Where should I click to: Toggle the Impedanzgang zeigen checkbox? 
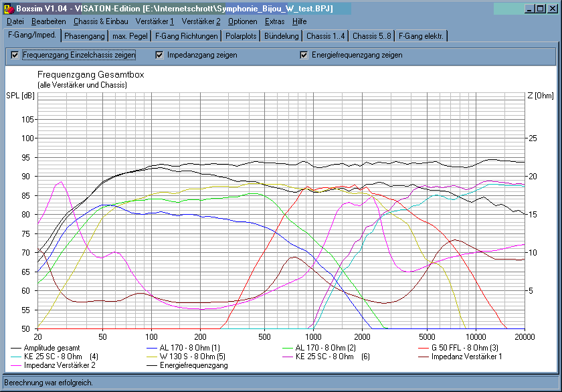tap(159, 55)
